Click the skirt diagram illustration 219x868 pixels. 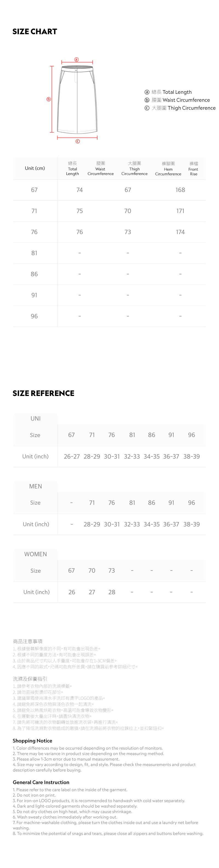click(x=77, y=100)
